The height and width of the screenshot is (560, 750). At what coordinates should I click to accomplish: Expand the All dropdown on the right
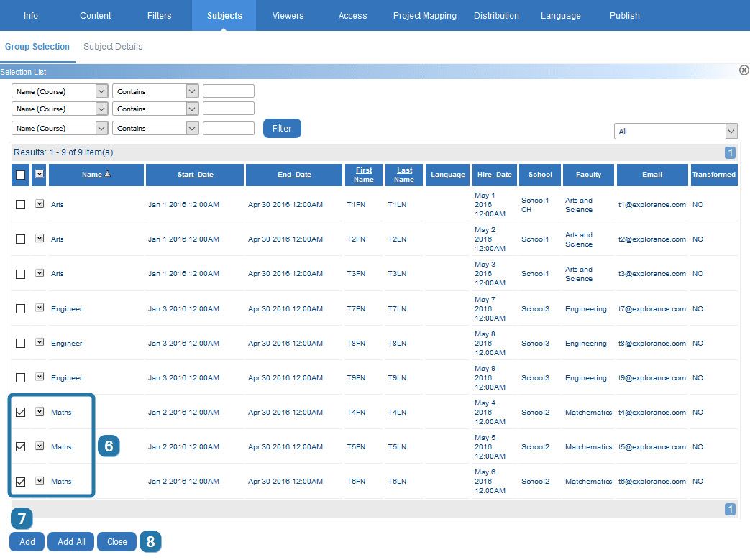(x=731, y=132)
